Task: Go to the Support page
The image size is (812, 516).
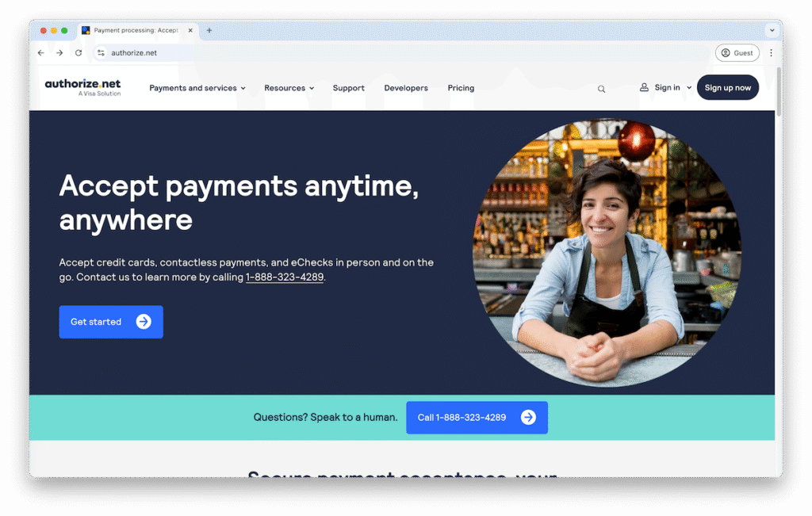Action: pos(349,88)
